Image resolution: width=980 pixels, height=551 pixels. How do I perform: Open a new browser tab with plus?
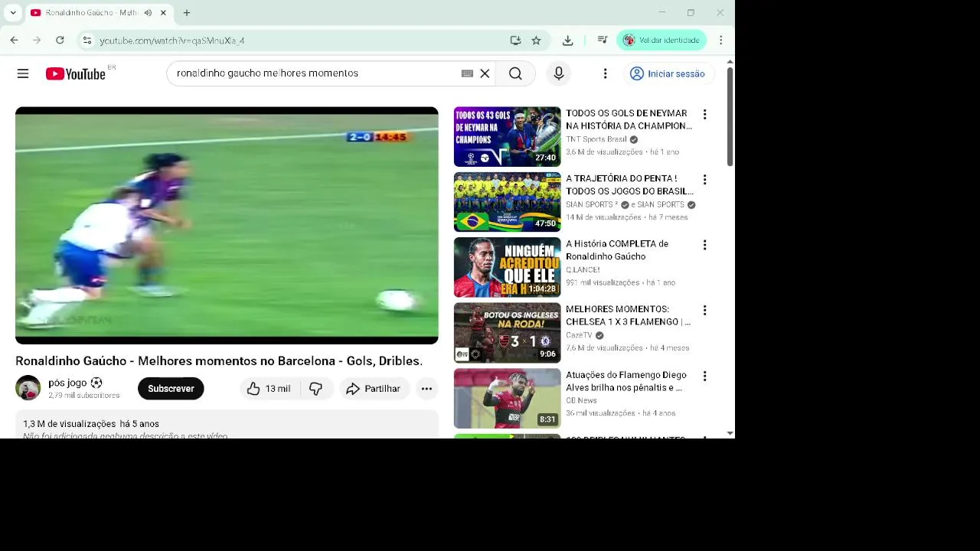pyautogui.click(x=186, y=13)
